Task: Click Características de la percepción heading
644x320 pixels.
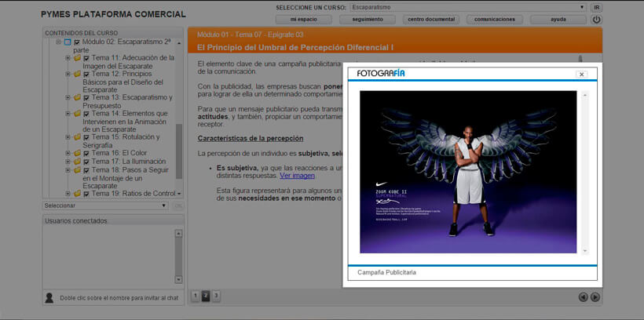Action: pyautogui.click(x=251, y=138)
